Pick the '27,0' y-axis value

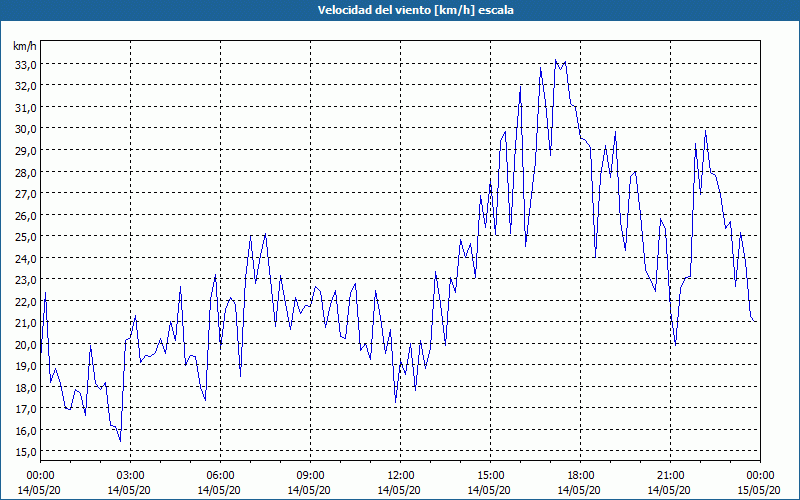point(25,193)
